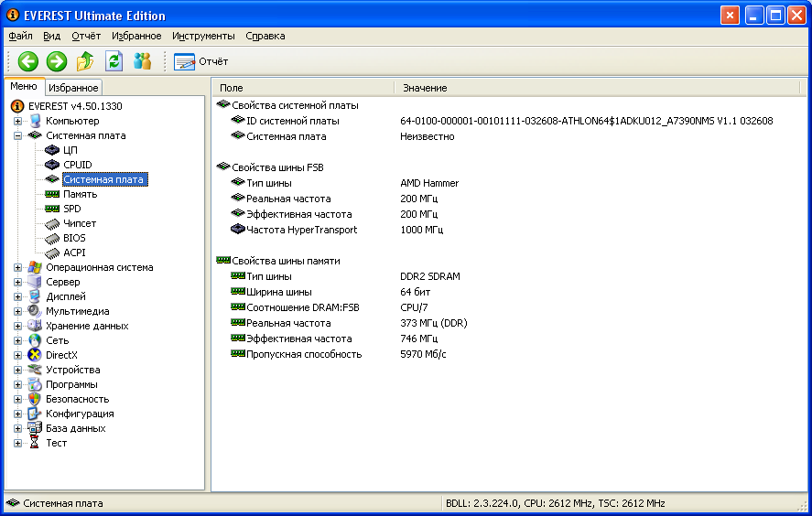Expand the Устройства tree node
This screenshot has height=516, width=812.
coord(17,370)
